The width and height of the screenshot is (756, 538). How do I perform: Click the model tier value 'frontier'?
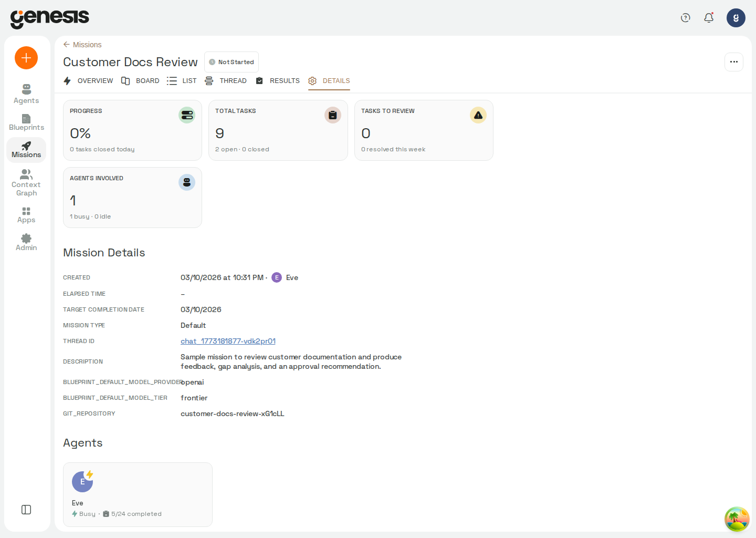coord(194,398)
